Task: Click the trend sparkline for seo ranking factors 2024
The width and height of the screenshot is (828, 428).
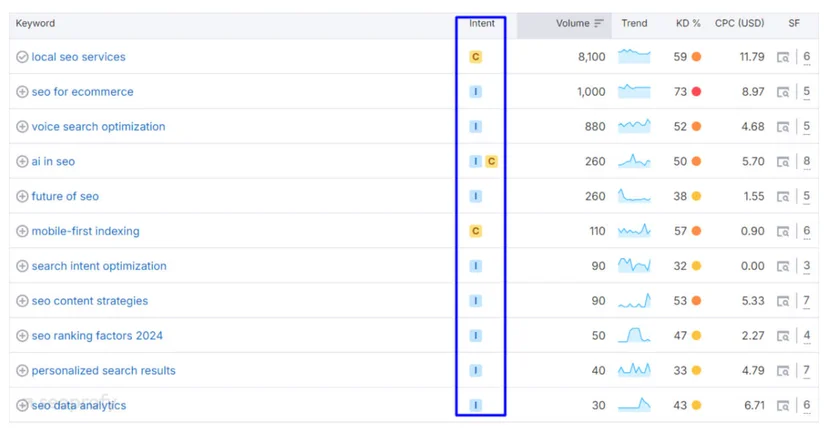Action: pyautogui.click(x=634, y=335)
